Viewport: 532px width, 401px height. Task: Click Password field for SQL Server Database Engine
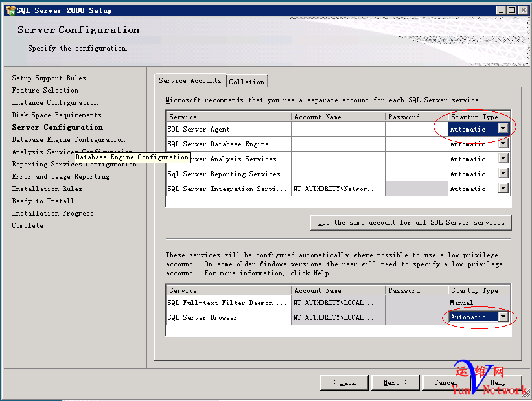click(417, 144)
